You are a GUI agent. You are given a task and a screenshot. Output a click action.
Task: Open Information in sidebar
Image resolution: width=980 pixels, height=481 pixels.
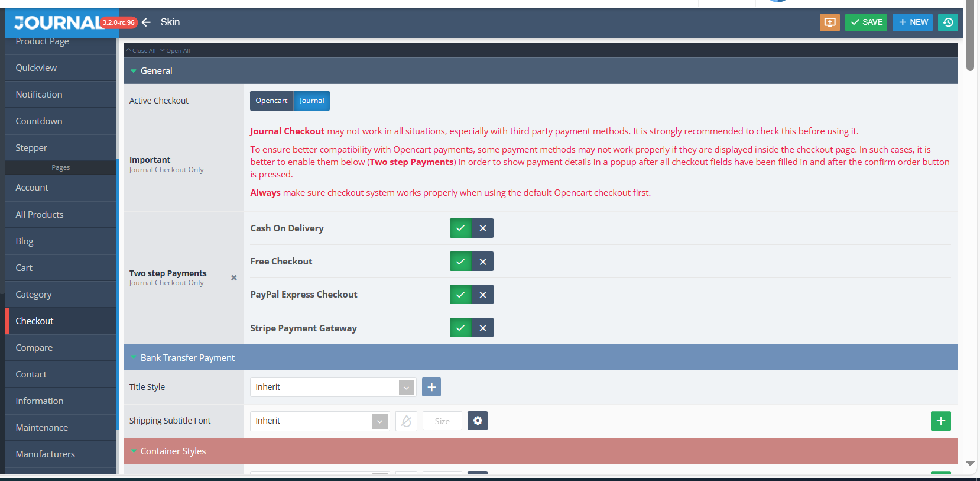click(x=61, y=401)
